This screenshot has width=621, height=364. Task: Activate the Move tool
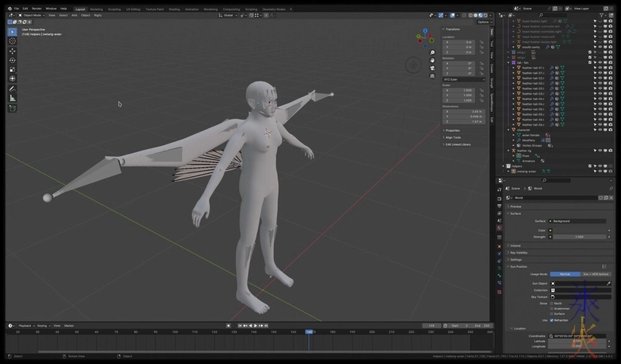click(12, 50)
